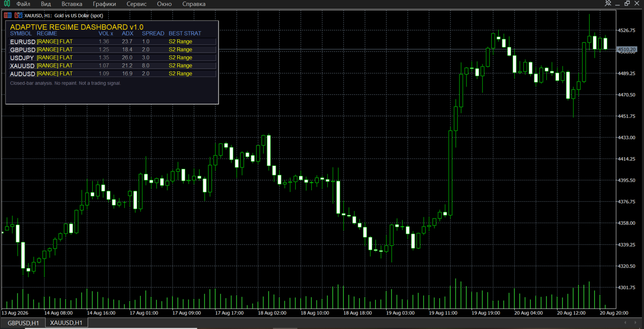The image size is (644, 329).
Task: Click EURUSD's [RANGE] FLAT regime value
Action: pyautogui.click(x=55, y=42)
